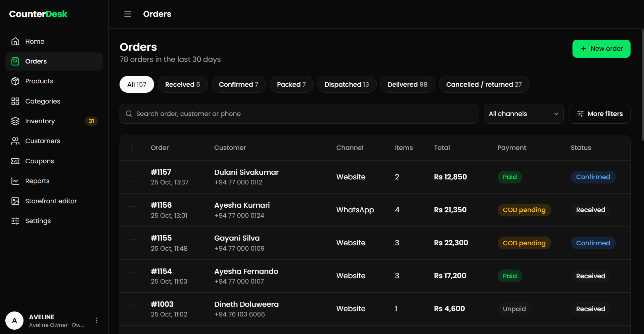Screen dimensions: 644x334
Task: Click customer name Ayesha Kumari
Action: click(242, 205)
